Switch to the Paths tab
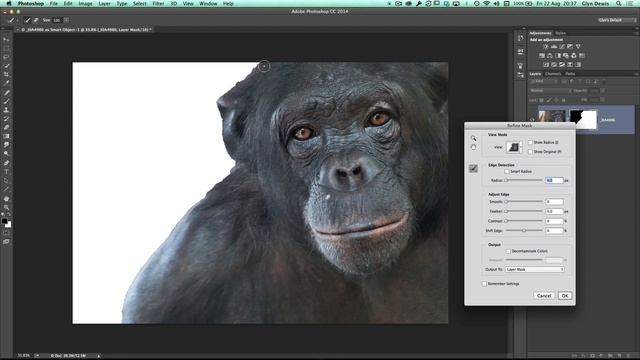Screen dimensions: 640x360 [570, 74]
